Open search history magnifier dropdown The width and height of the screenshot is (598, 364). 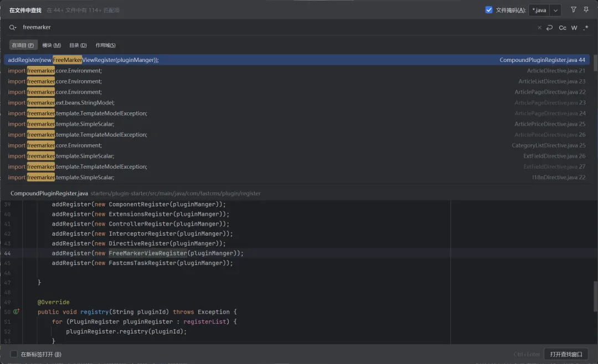tap(13, 28)
